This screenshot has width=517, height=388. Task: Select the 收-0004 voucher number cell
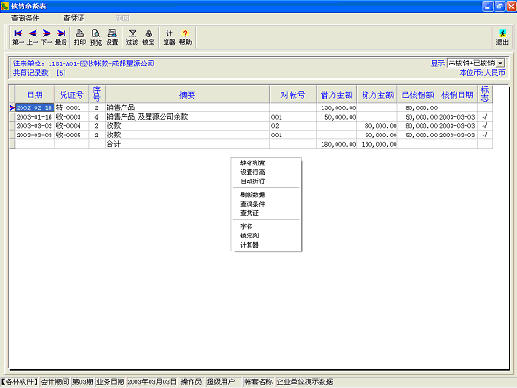click(71, 126)
